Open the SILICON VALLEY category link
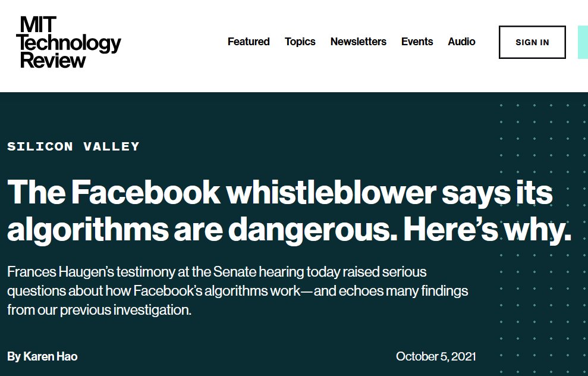The width and height of the screenshot is (588, 376). point(74,146)
